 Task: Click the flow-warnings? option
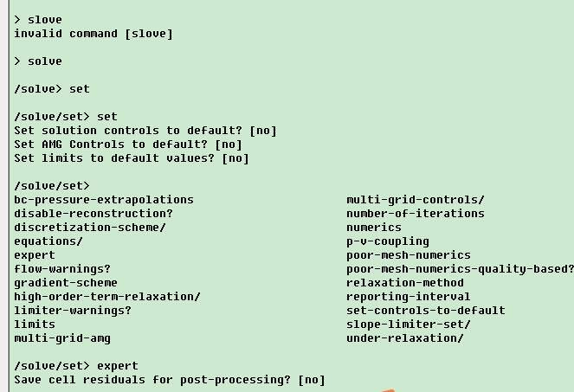(x=62, y=269)
